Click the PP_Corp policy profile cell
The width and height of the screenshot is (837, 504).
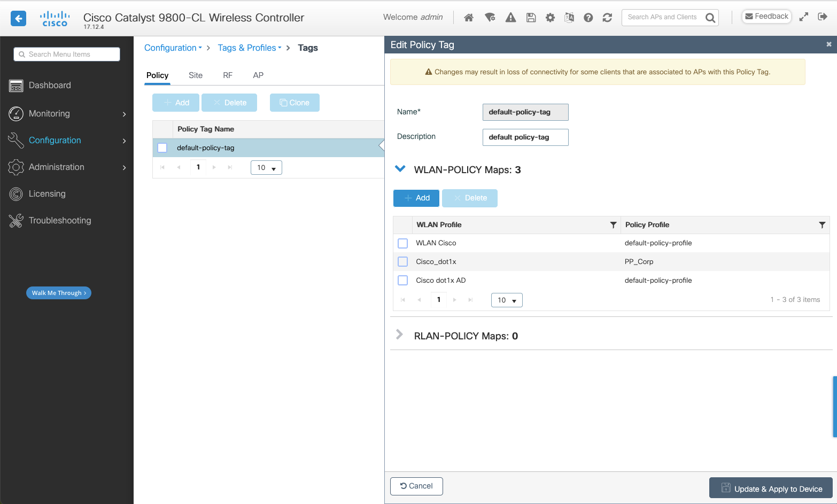tap(639, 262)
